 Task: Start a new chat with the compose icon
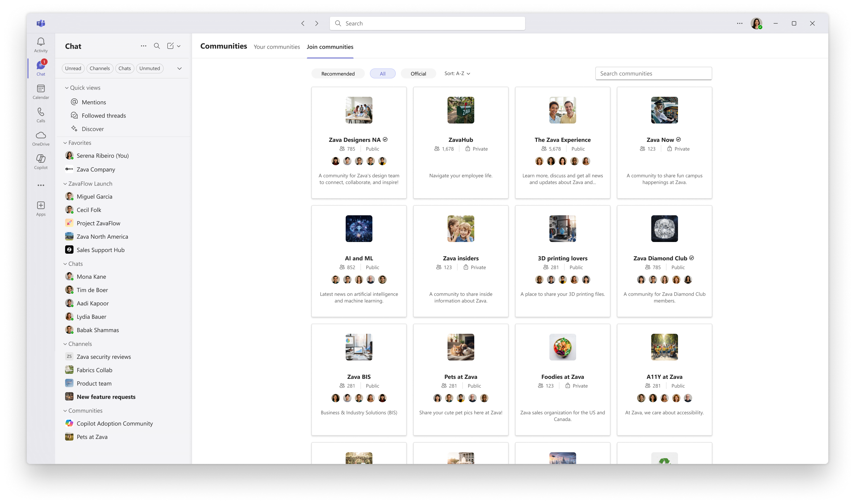pos(170,46)
